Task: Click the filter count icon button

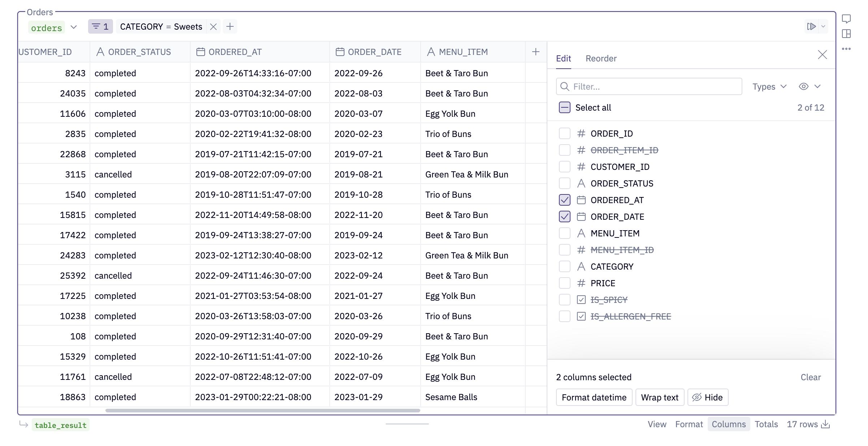Action: click(x=100, y=27)
